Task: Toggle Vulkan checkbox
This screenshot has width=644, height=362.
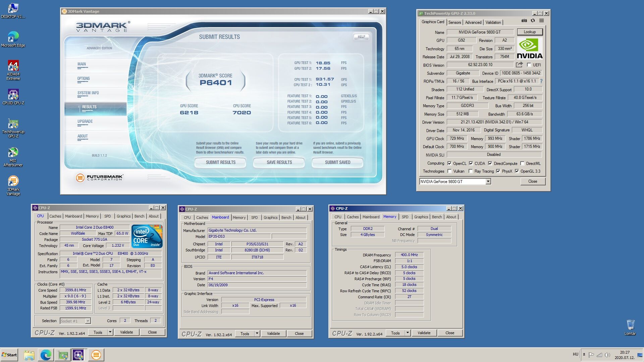Action: point(449,171)
